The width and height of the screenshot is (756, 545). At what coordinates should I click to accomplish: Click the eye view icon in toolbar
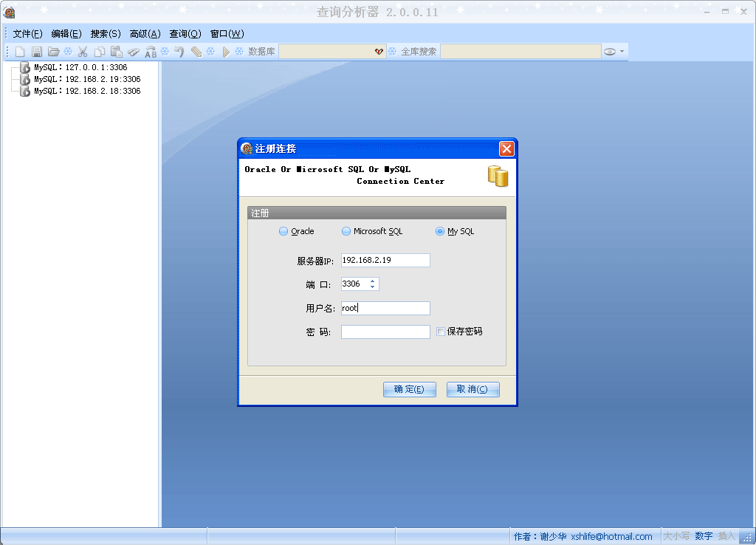click(609, 52)
